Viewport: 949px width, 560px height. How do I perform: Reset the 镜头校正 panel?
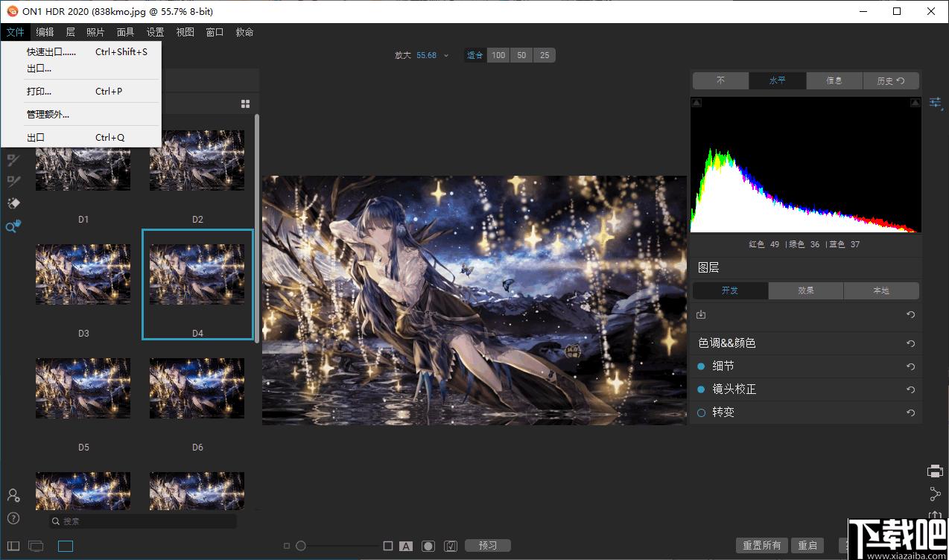coord(910,389)
